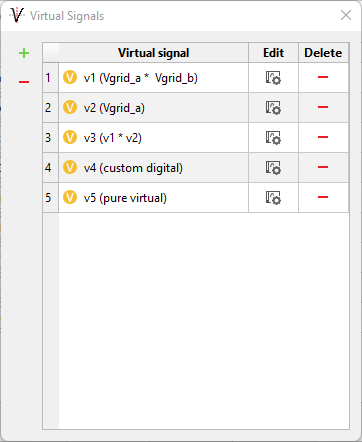
Task: Close the Virtual Signals dialog
Action: [346, 15]
